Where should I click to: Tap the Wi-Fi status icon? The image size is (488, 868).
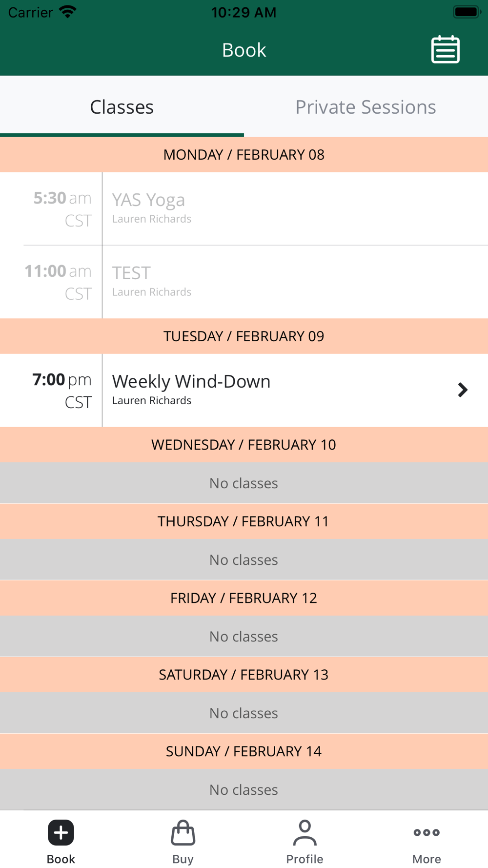(68, 12)
